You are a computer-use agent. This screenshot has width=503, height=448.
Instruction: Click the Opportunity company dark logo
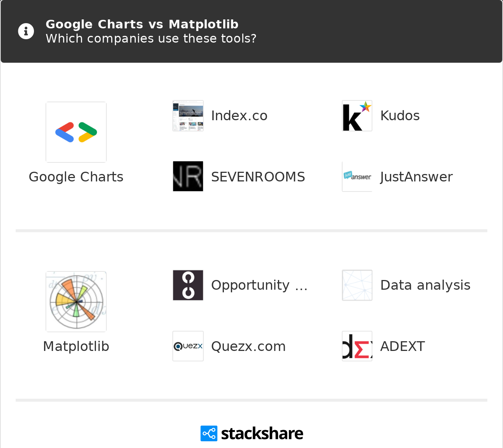tap(188, 285)
